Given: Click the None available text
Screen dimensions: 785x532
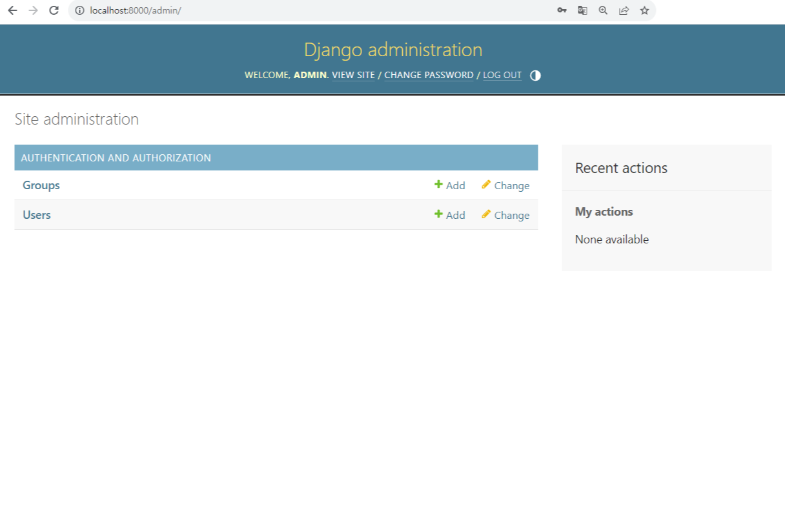Looking at the screenshot, I should pyautogui.click(x=612, y=240).
